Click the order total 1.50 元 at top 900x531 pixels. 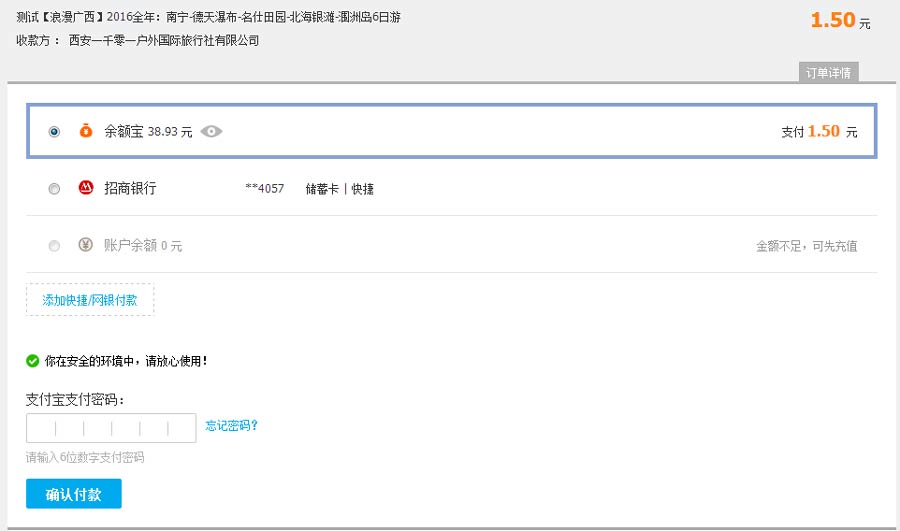point(840,21)
